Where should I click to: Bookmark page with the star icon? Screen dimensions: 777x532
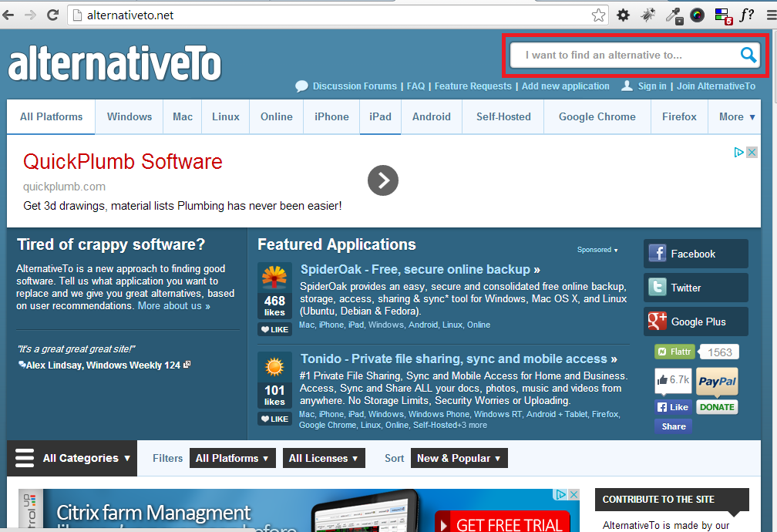pos(598,15)
